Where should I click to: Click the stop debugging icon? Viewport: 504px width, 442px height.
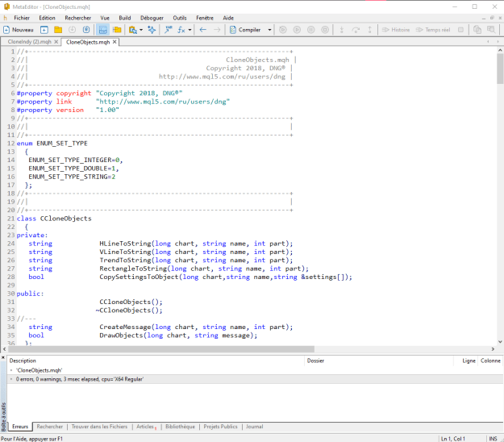pos(325,30)
